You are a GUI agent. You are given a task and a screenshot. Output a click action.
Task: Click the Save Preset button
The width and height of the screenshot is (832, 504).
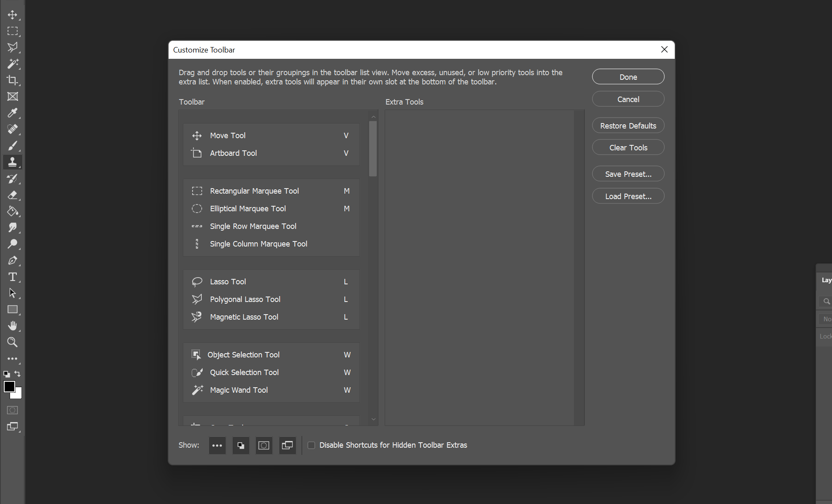point(628,174)
